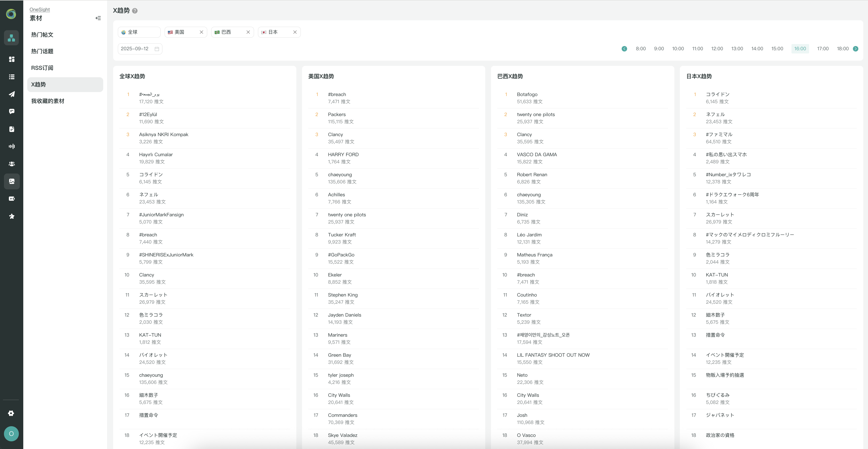Open the image materials icon in the sidebar

coord(11,181)
